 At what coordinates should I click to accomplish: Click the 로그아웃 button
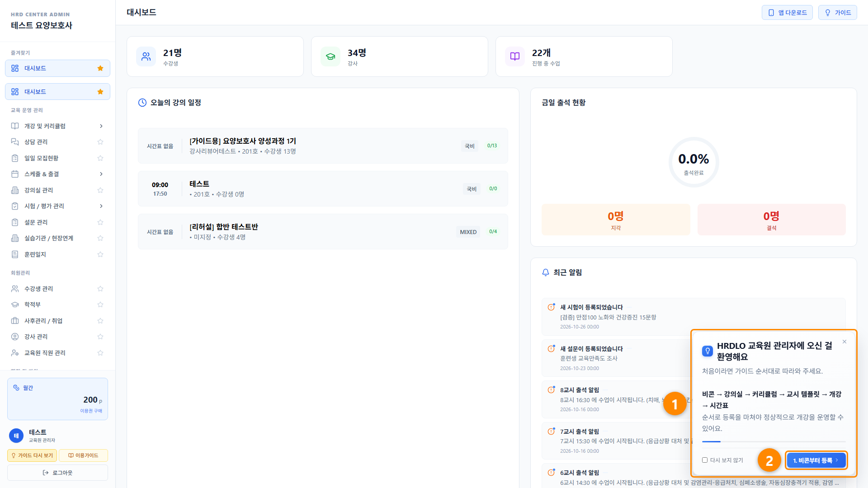(57, 473)
